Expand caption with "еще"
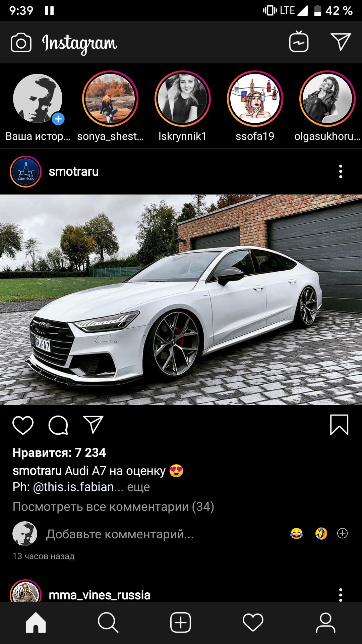This screenshot has width=362, height=644. pyautogui.click(x=138, y=487)
